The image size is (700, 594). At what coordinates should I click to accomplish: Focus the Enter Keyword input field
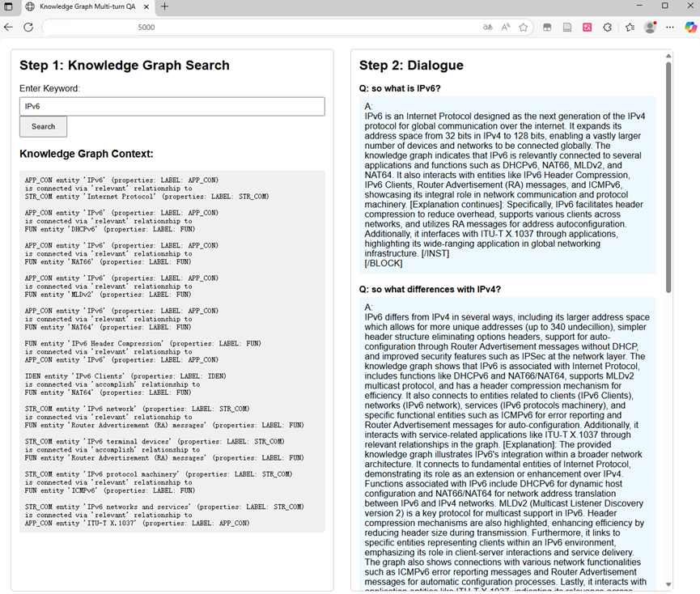pyautogui.click(x=172, y=106)
